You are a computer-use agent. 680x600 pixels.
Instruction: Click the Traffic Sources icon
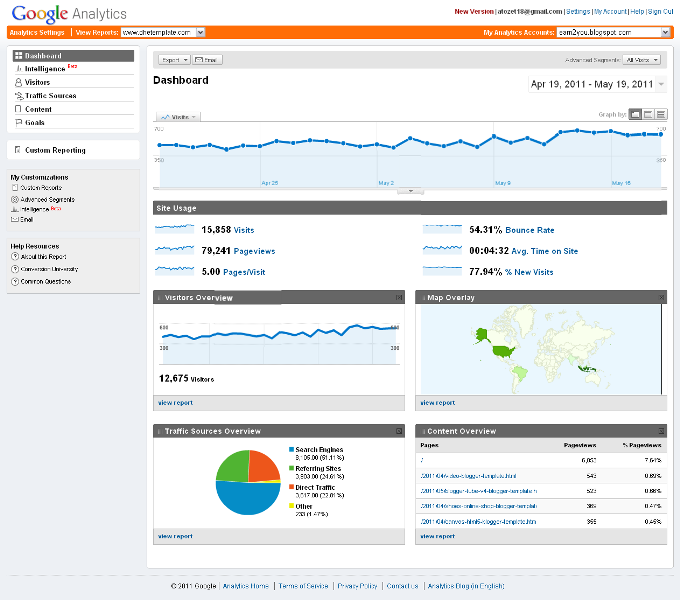click(x=19, y=96)
